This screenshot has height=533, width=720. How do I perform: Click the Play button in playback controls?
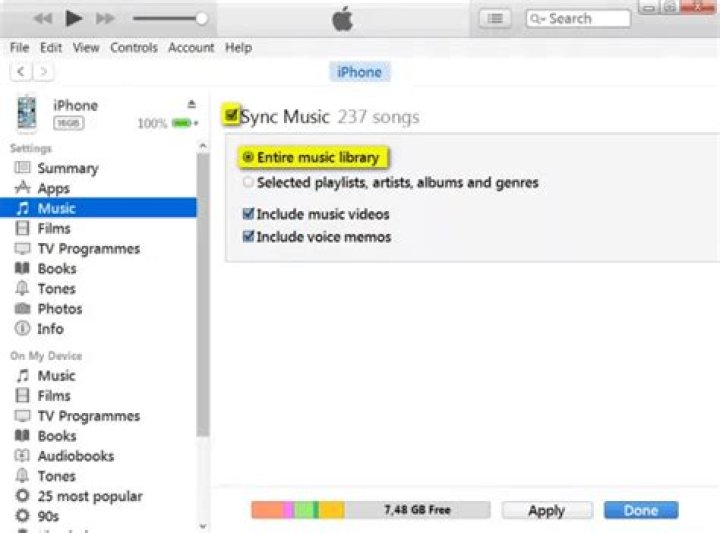click(x=74, y=18)
